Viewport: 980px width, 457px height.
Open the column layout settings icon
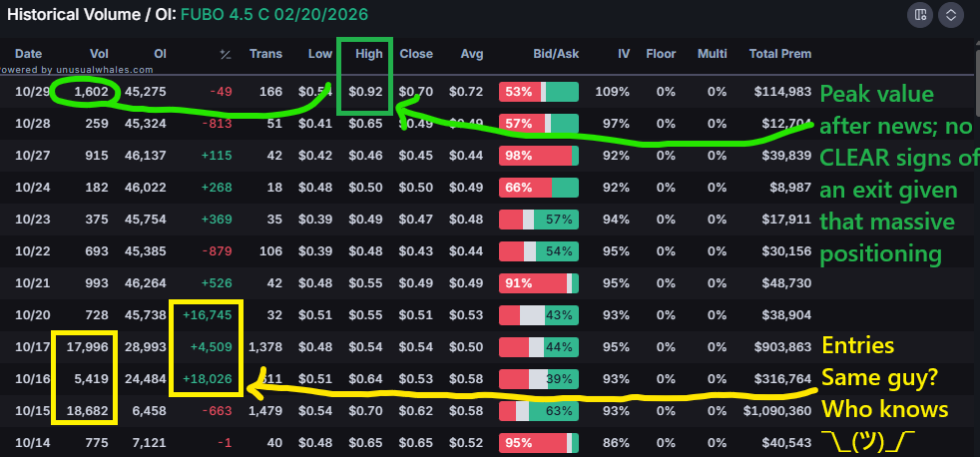920,15
